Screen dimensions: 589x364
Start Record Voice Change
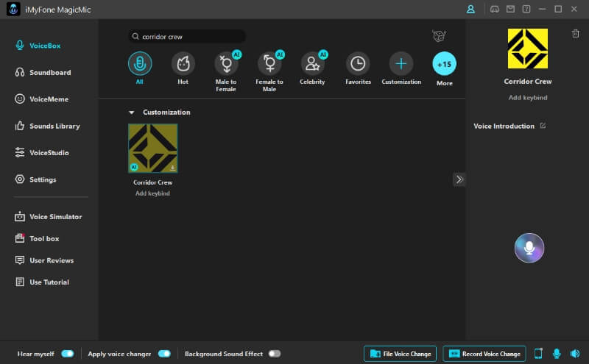[484, 354]
